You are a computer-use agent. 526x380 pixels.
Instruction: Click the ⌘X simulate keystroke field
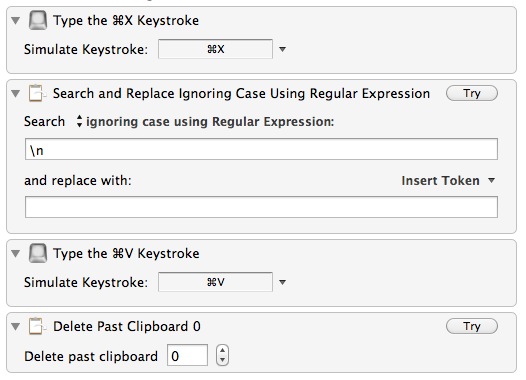tap(215, 49)
